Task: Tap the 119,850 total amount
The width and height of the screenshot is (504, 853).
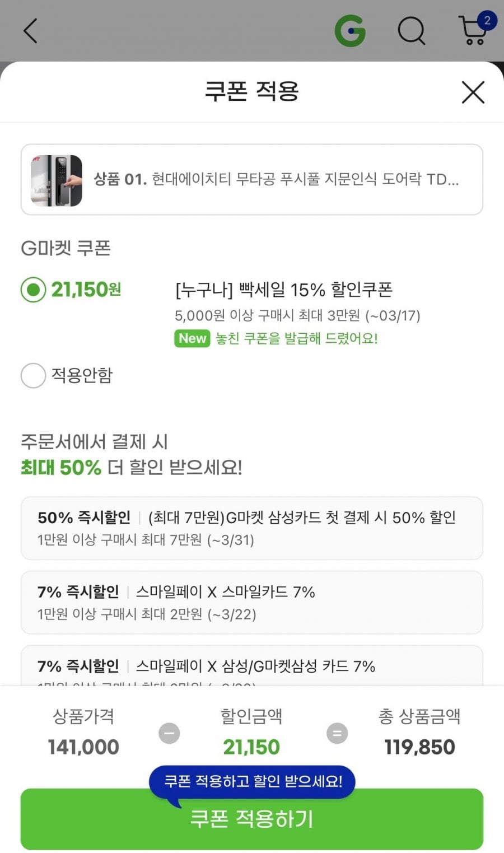Action: click(x=419, y=747)
